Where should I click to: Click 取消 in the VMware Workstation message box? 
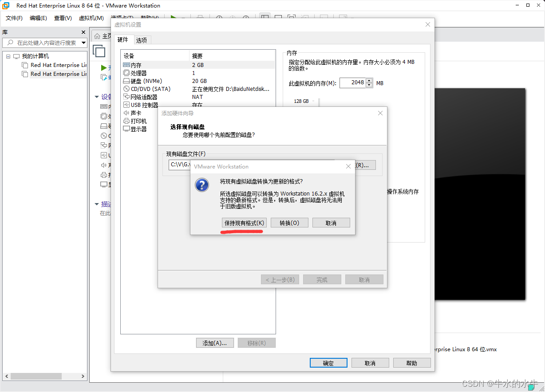(x=331, y=223)
